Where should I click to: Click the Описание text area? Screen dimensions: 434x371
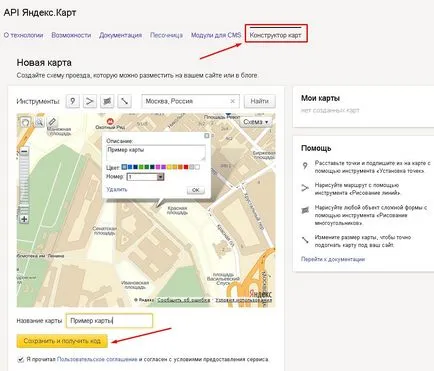tap(156, 153)
